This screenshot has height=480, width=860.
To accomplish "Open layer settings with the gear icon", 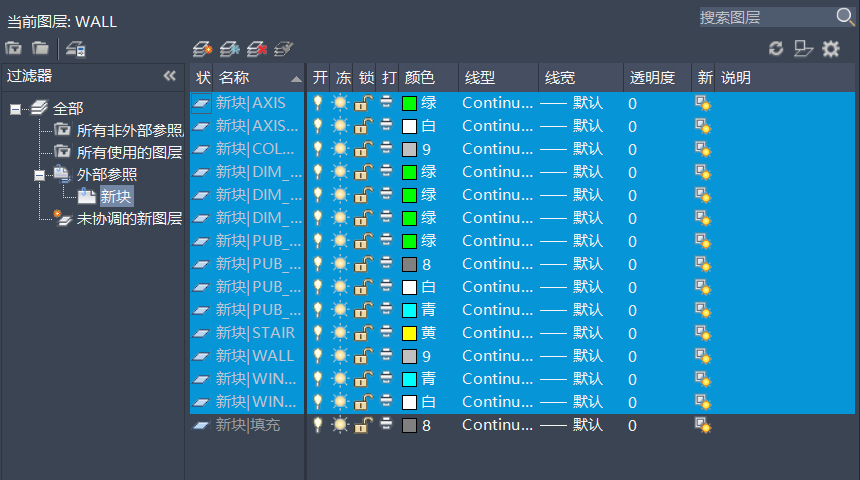I will tap(831, 48).
